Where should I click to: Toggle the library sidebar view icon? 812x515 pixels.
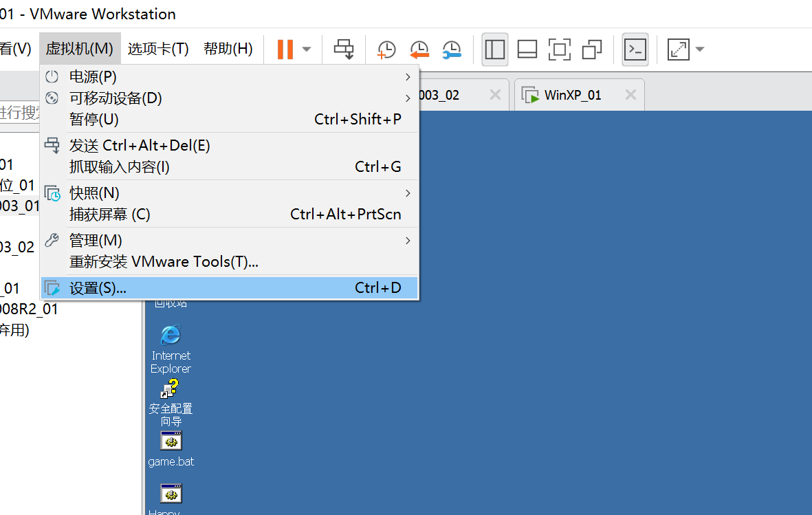(x=494, y=50)
